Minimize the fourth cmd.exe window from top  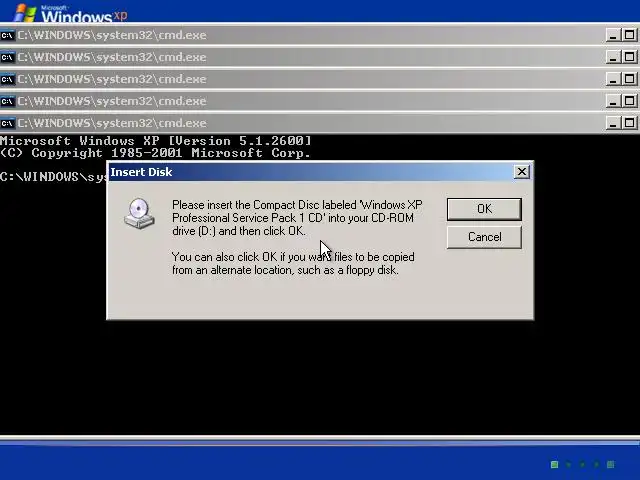click(613, 101)
